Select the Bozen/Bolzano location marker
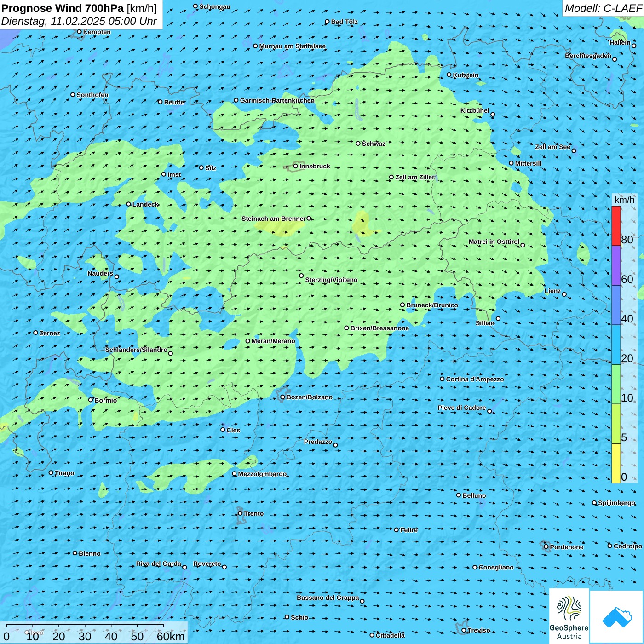 pos(282,397)
